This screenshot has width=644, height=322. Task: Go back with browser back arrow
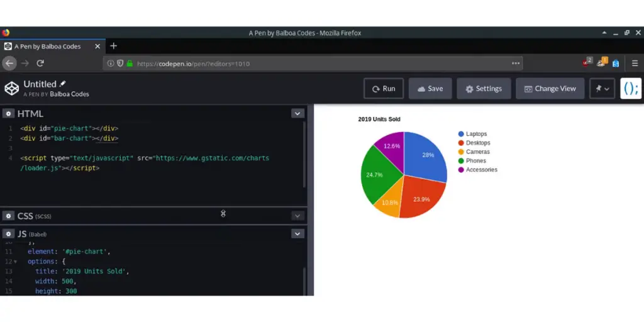[9, 64]
